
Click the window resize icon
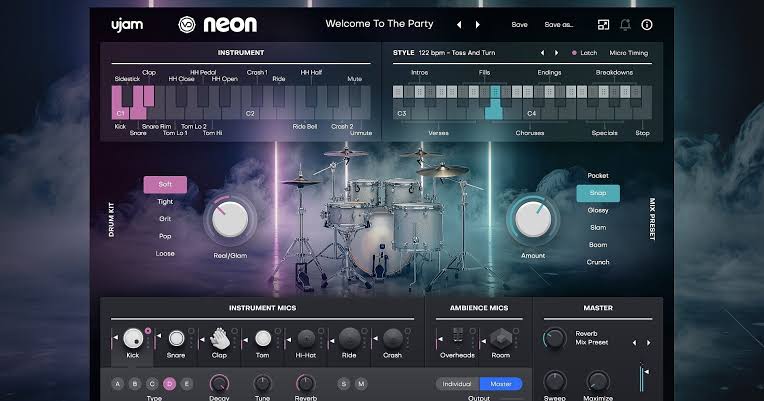(603, 24)
